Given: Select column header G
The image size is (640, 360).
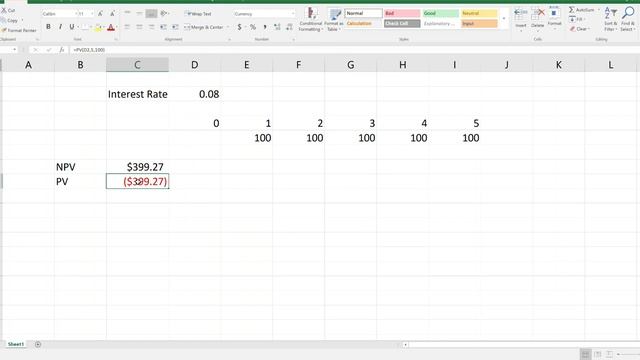Looking at the screenshot, I should point(351,65).
